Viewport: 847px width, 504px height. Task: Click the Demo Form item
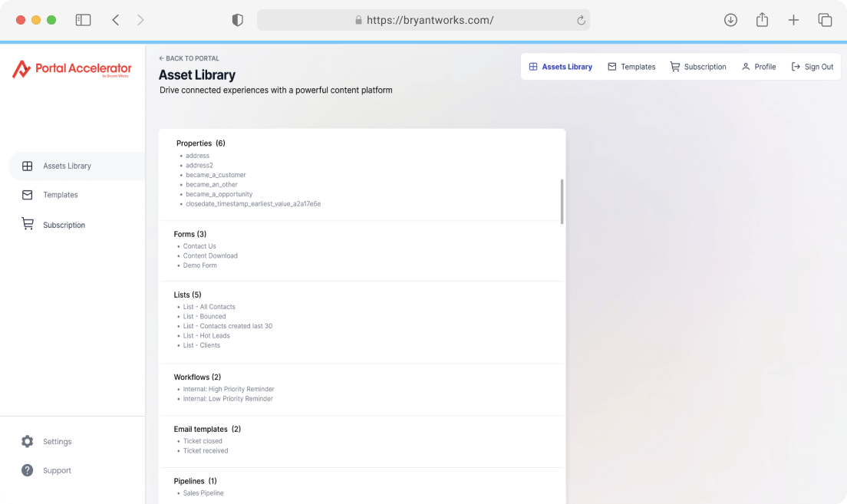200,265
